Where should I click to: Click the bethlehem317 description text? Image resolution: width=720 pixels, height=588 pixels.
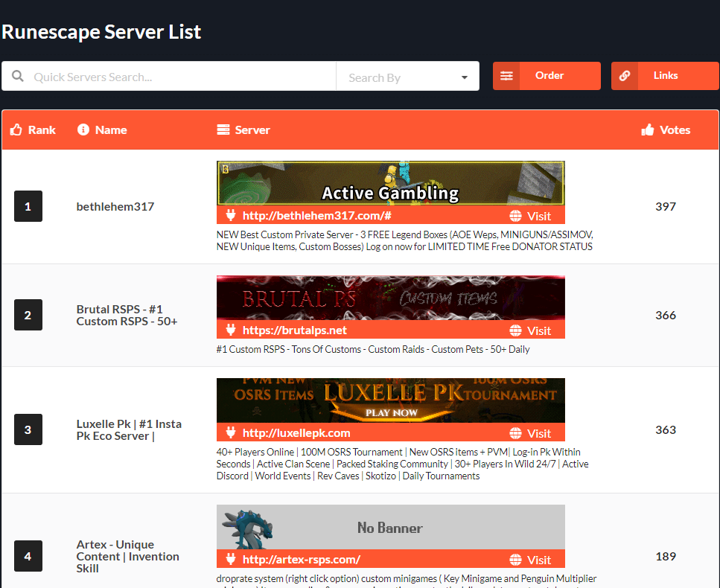(x=404, y=240)
